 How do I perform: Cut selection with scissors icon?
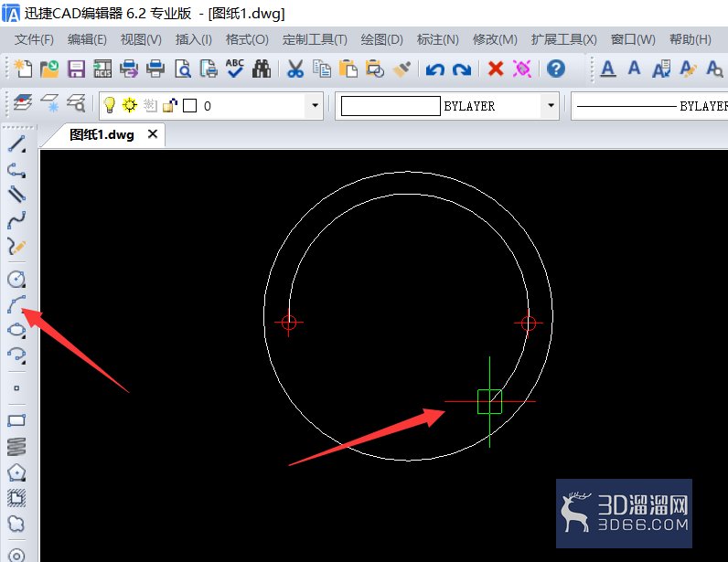pyautogui.click(x=294, y=69)
